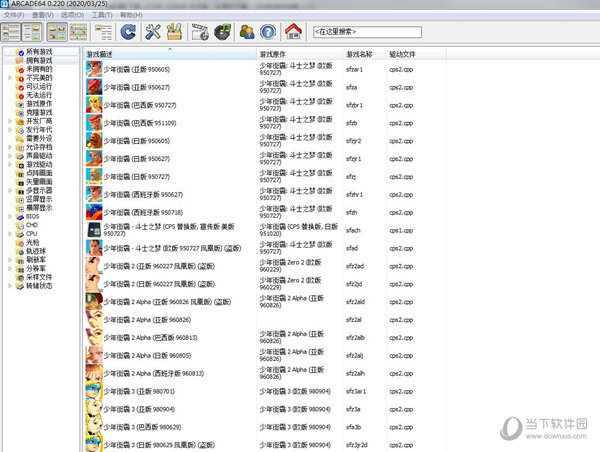Select the row 少年街霸 (西班牙版 950627)
This screenshot has height=452, width=600.
(265, 194)
